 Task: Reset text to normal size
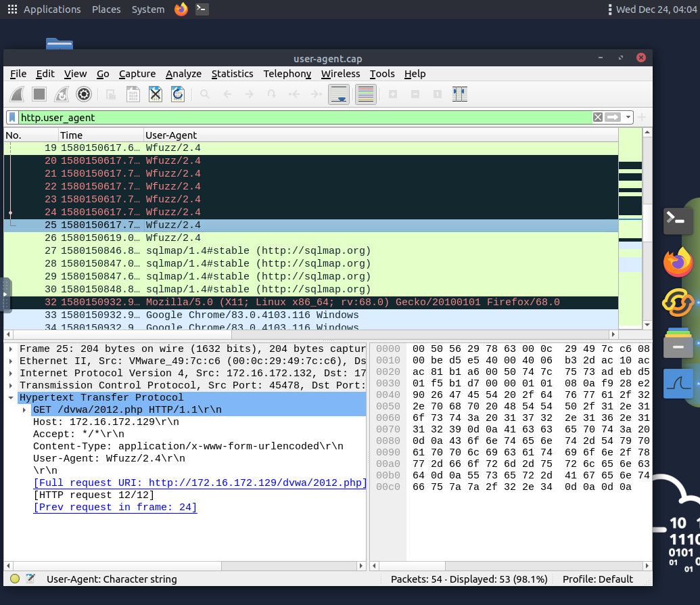(x=438, y=94)
